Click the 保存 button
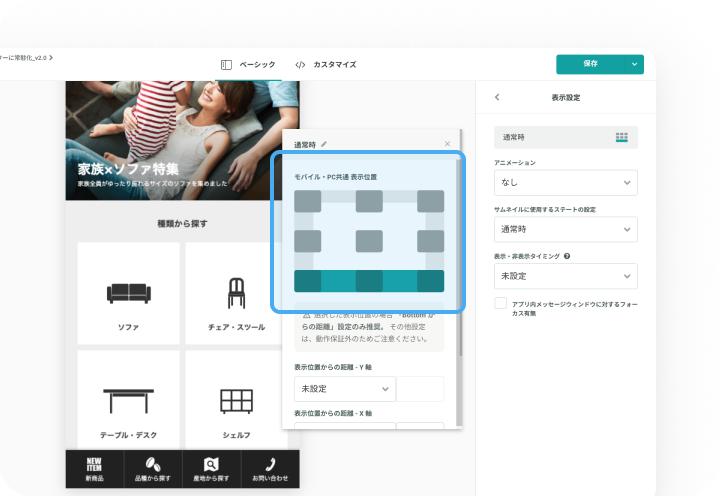720x496 pixels. click(x=591, y=64)
